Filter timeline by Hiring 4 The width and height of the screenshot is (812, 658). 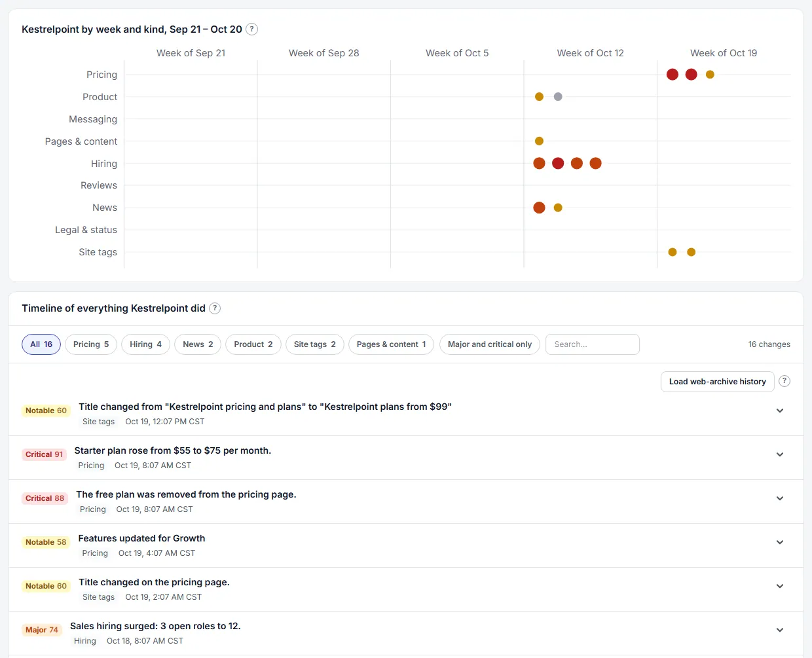(145, 344)
